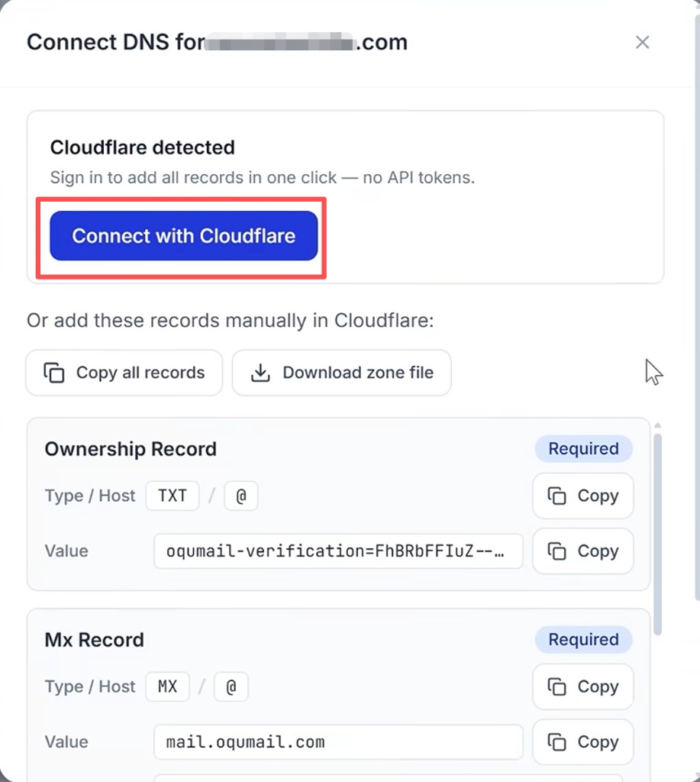700x782 pixels.
Task: Click the Connect with Cloudflare button
Action: (183, 236)
